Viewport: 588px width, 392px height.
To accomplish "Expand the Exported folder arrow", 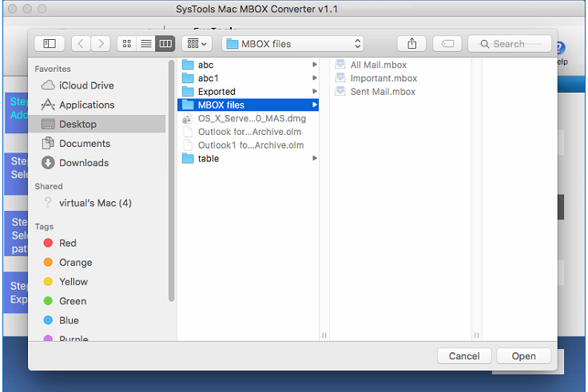I will pos(315,92).
